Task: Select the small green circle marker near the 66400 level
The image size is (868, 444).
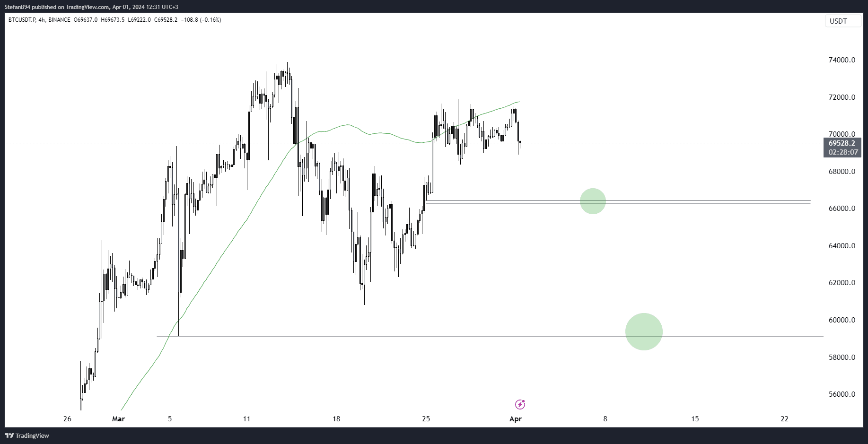Action: (592, 201)
